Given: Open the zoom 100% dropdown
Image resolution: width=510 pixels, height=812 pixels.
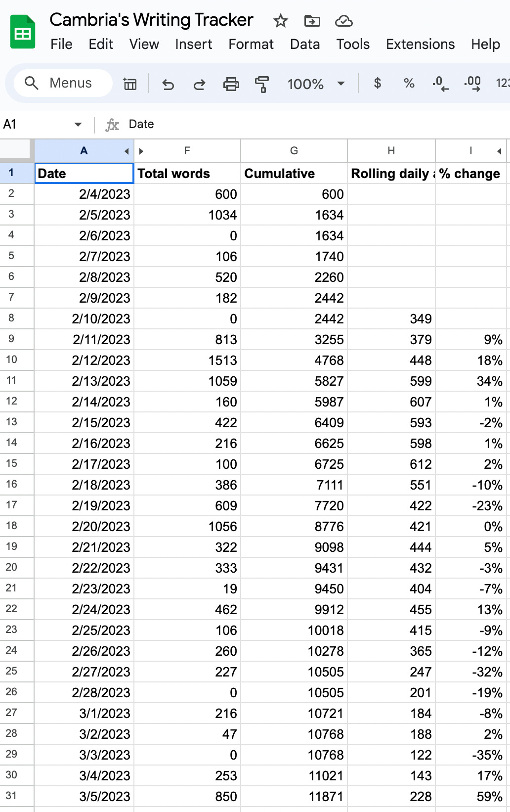Looking at the screenshot, I should click(316, 84).
